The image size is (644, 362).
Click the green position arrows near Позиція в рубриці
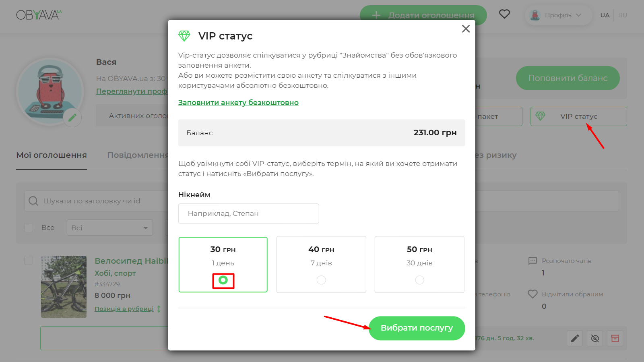coord(159,308)
